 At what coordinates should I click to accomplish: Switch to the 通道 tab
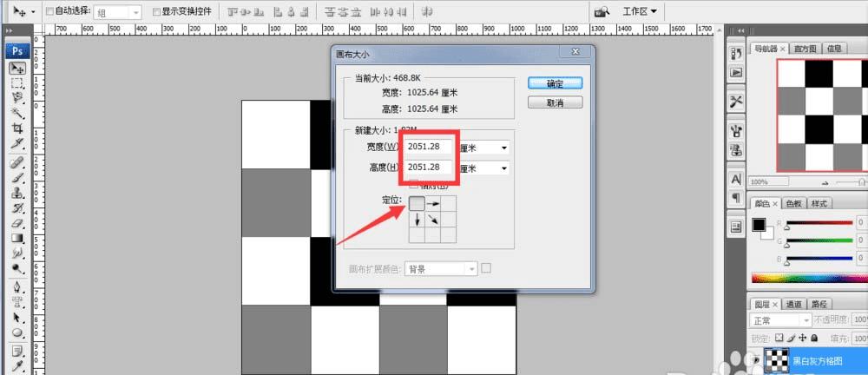(x=794, y=304)
